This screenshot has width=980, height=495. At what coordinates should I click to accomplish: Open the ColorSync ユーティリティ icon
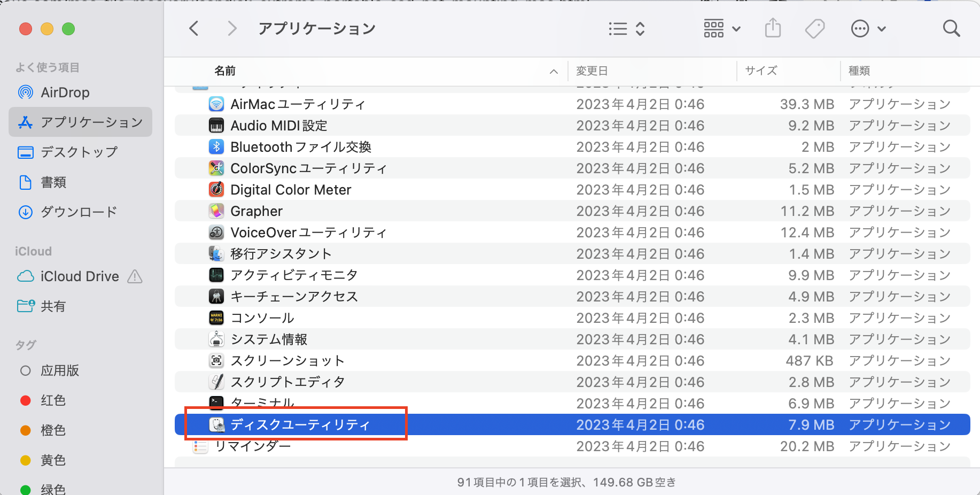pyautogui.click(x=216, y=168)
